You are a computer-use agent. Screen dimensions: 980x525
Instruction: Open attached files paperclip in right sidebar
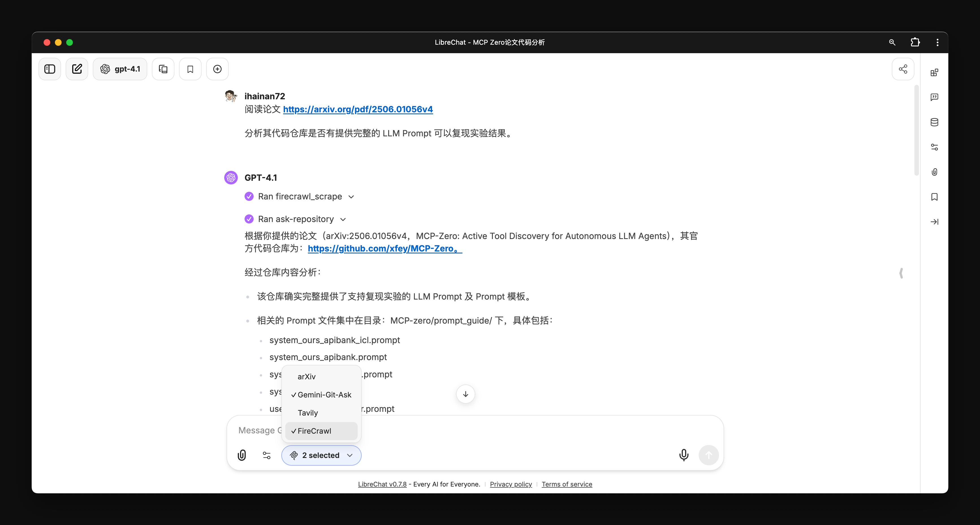934,172
